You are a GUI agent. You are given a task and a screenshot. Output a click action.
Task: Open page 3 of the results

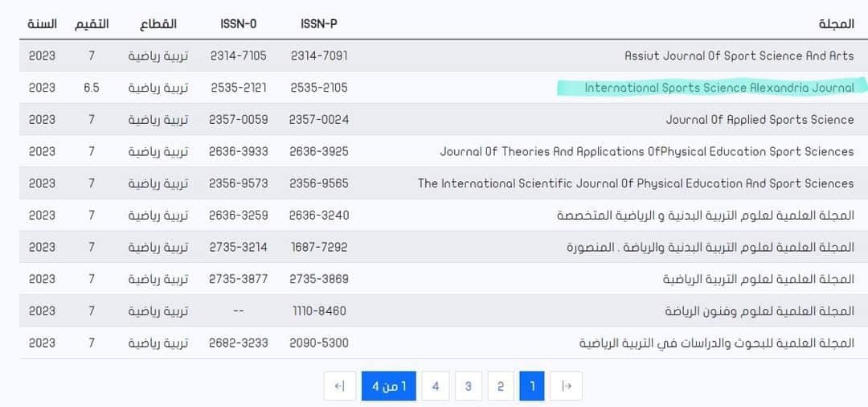pyautogui.click(x=468, y=386)
